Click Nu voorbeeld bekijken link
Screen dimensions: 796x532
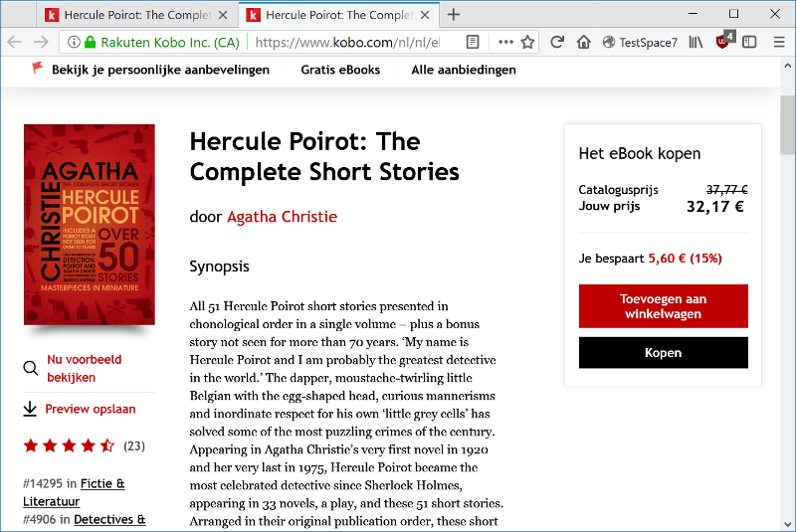[85, 368]
